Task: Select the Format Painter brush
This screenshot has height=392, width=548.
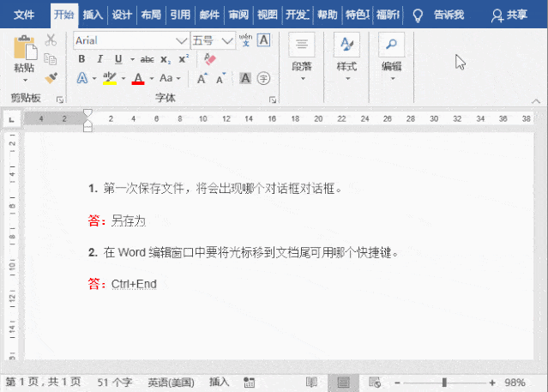Action: (x=51, y=77)
